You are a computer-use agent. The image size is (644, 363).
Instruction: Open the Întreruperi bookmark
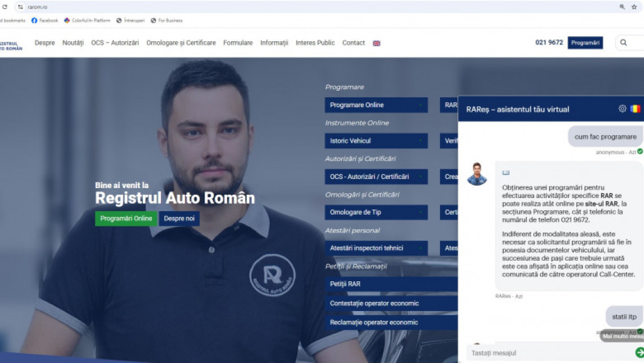(x=130, y=21)
